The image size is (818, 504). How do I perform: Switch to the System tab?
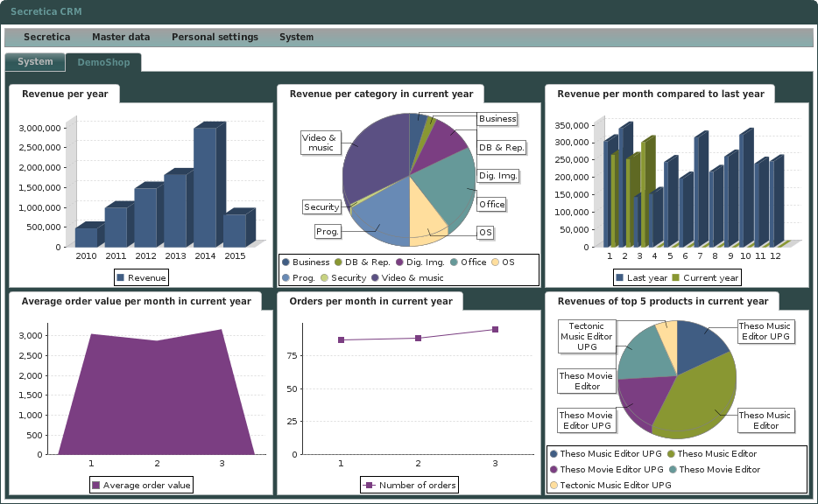(x=34, y=62)
